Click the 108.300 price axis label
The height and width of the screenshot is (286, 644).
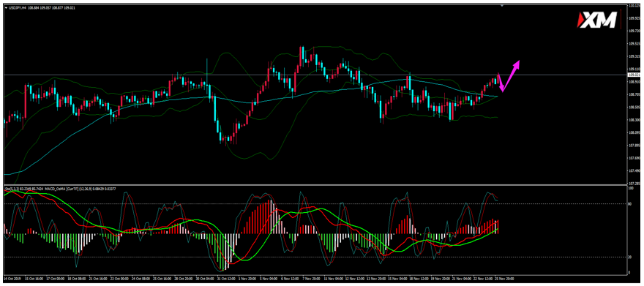tap(634, 120)
